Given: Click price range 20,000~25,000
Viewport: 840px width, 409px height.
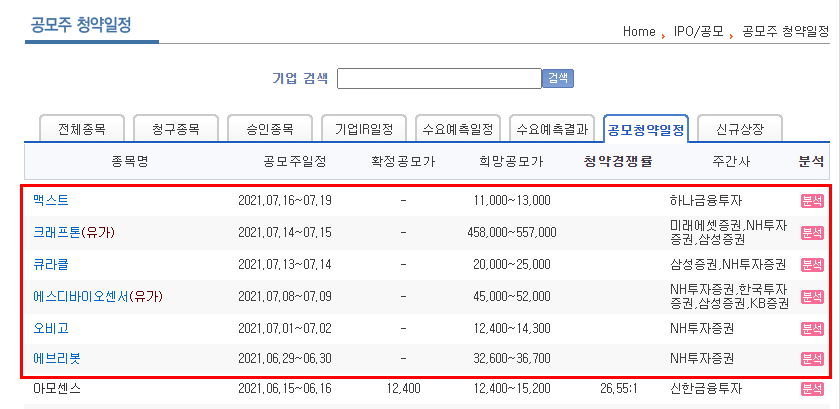Looking at the screenshot, I should (x=512, y=264).
